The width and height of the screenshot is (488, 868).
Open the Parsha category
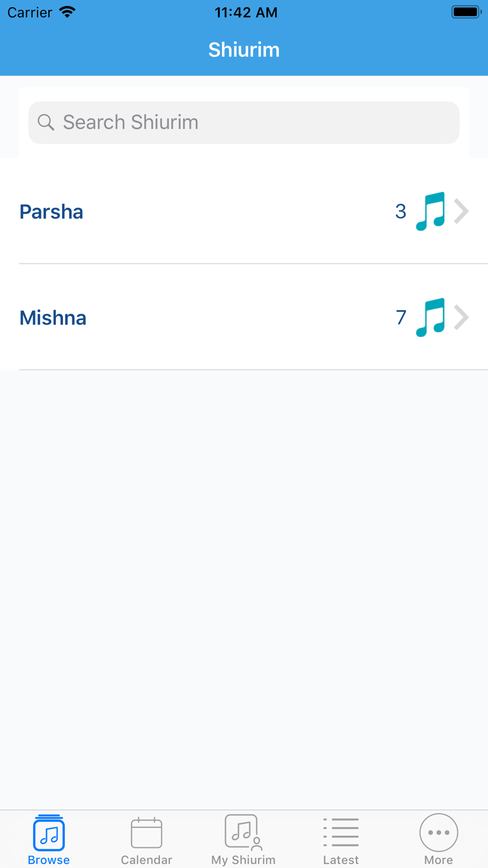(x=244, y=211)
